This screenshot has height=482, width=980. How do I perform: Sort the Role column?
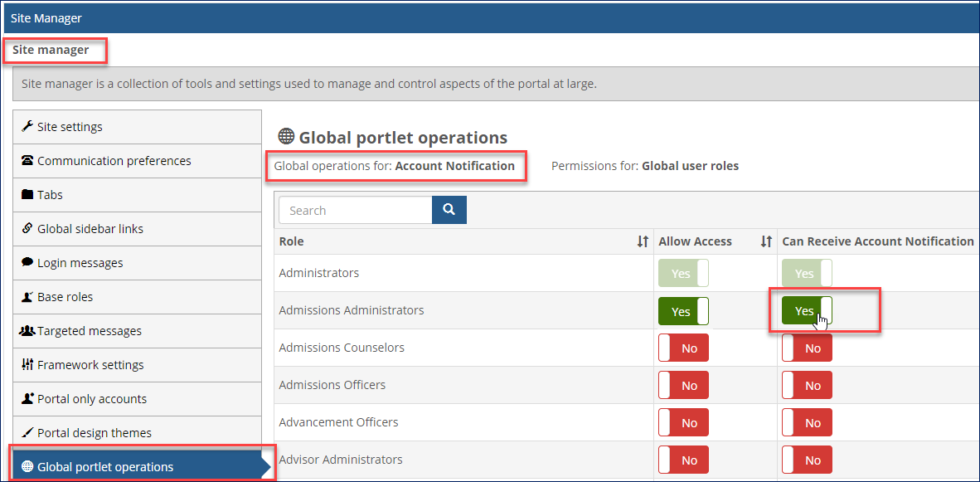pyautogui.click(x=643, y=241)
